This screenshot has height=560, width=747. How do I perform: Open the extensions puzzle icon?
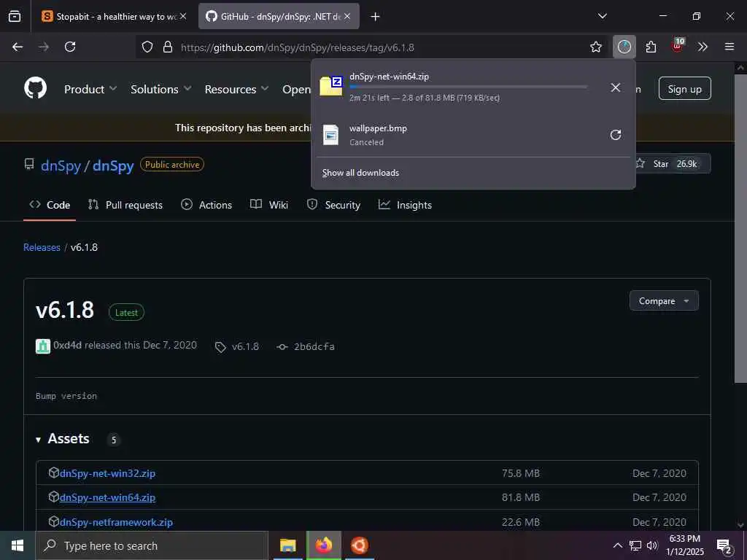point(651,47)
